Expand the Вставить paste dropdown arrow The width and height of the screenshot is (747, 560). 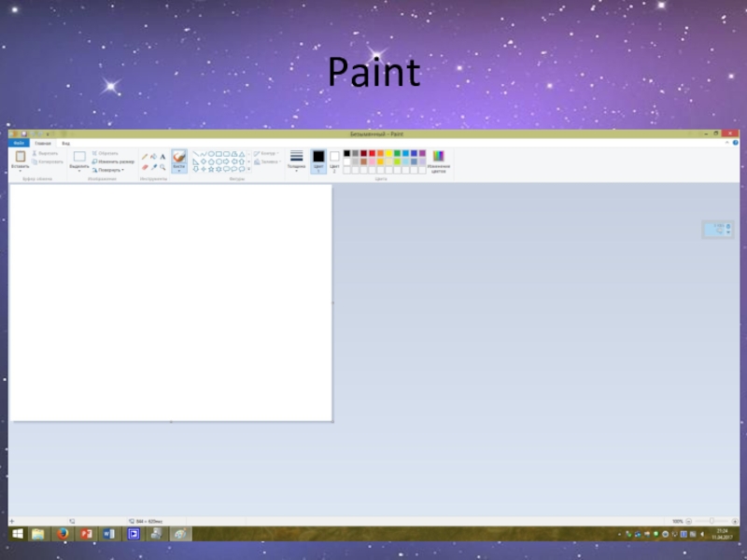[x=20, y=171]
